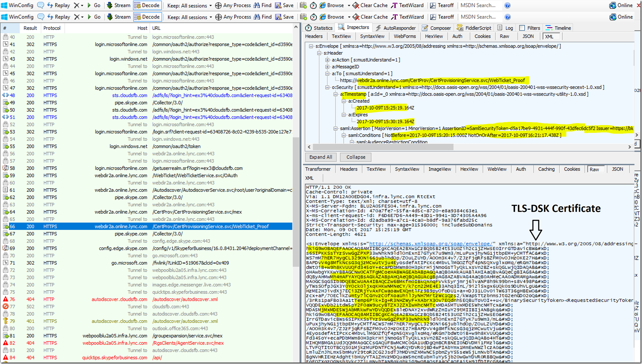Click the Online status in lower toolbar row
642x364 pixels.
(621, 17)
